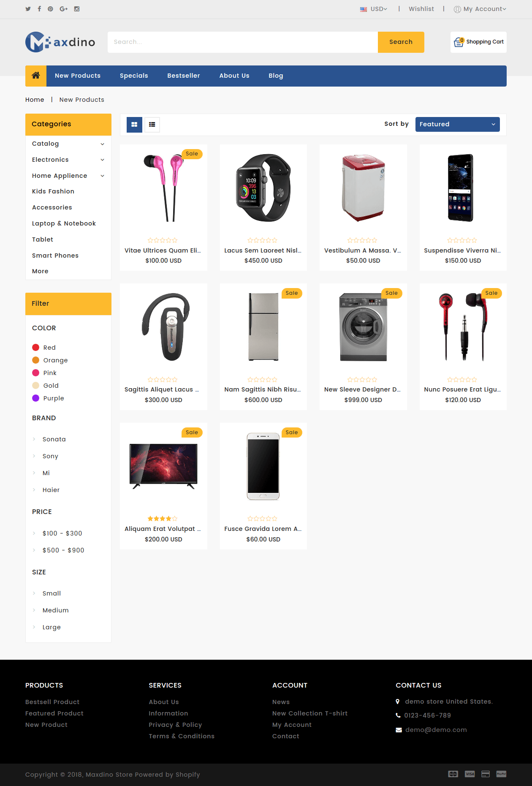The image size is (532, 786).
Task: Open the Twitter social icon
Action: pyautogui.click(x=28, y=9)
